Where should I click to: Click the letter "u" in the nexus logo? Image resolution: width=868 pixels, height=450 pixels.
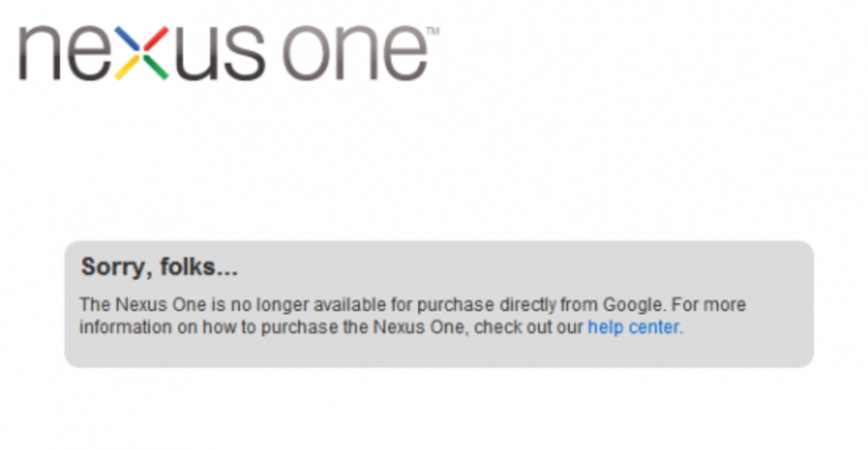198,54
